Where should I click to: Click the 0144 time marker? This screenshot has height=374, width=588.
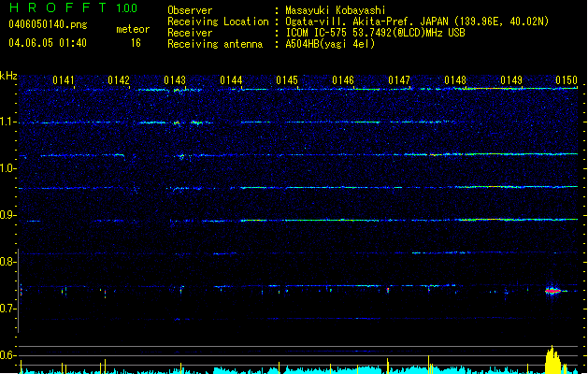click(x=231, y=79)
